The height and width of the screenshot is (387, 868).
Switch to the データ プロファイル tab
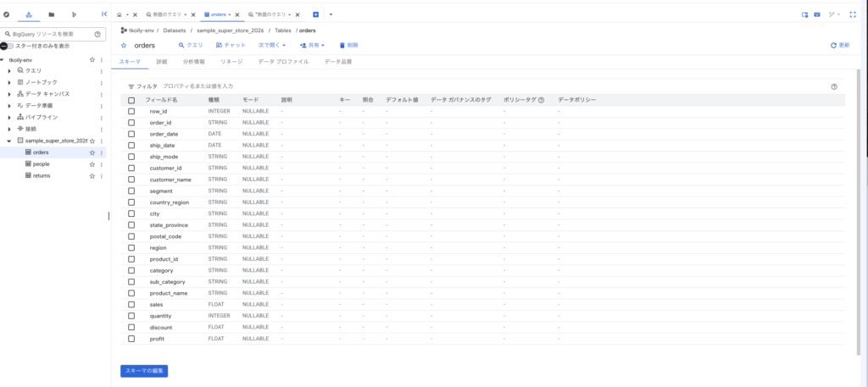point(283,62)
